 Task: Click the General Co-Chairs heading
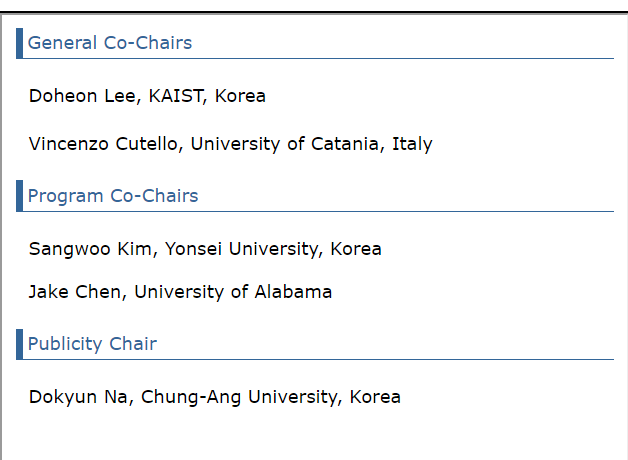pos(110,43)
